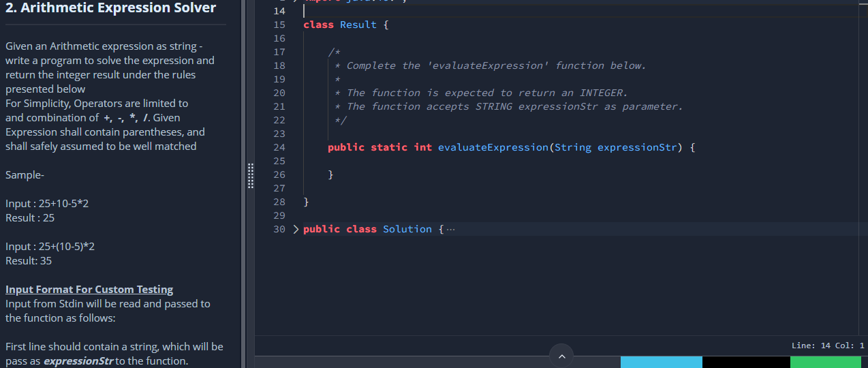Click 'Input Format For Custom Testing' heading
The image size is (868, 368).
(89, 289)
